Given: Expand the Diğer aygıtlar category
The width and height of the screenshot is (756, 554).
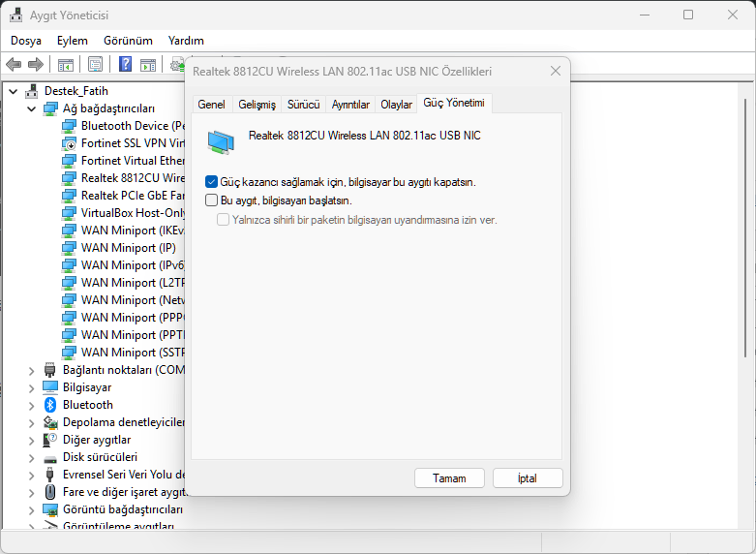Looking at the screenshot, I should [31, 441].
